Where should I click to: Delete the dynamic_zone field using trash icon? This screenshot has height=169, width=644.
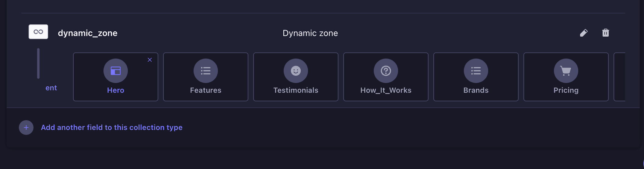(605, 33)
